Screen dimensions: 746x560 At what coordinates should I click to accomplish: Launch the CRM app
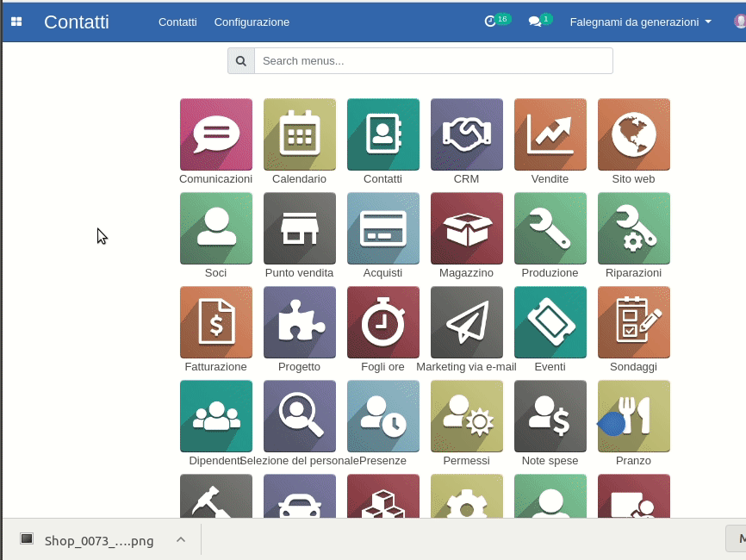click(x=467, y=134)
